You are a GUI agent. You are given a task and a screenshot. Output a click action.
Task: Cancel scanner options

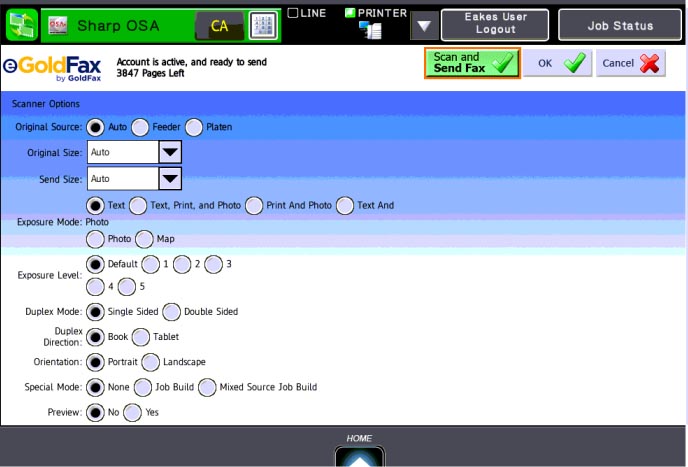tap(631, 63)
